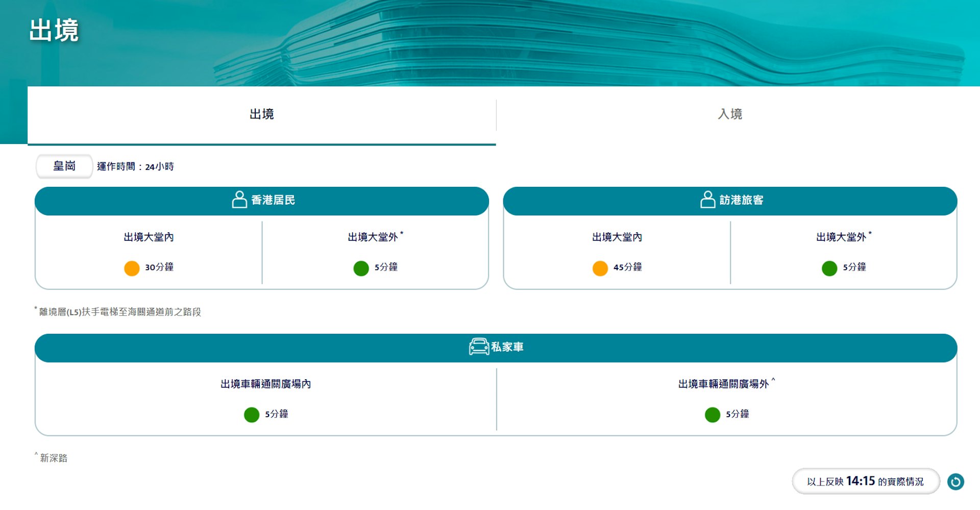
Task: Click the 新深路 footnote text
Action: coord(51,457)
